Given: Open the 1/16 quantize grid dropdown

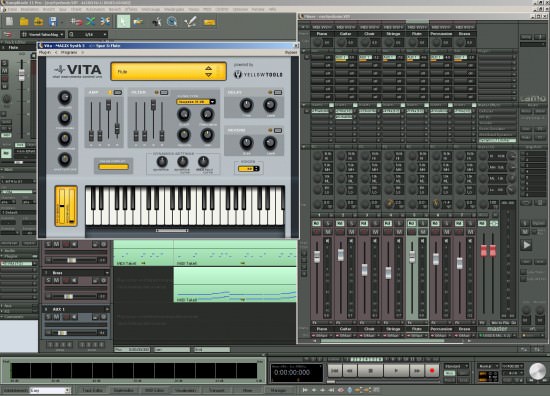Looking at the screenshot, I should point(88,34).
